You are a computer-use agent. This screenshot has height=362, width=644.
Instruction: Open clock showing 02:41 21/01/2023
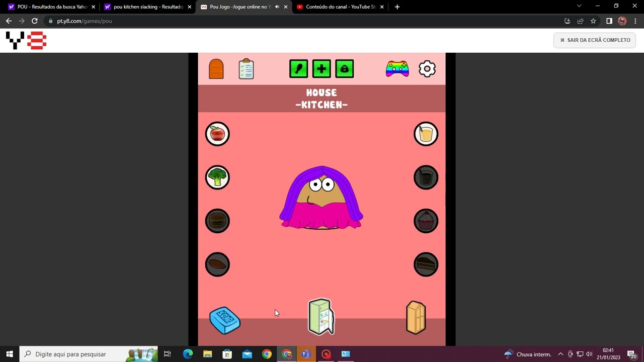pos(608,354)
